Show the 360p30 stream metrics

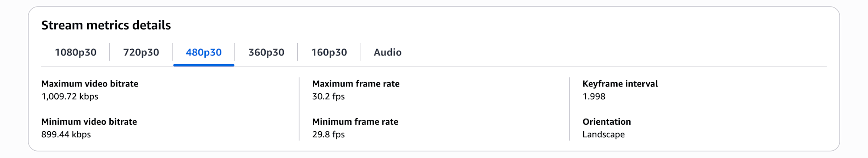coord(266,52)
